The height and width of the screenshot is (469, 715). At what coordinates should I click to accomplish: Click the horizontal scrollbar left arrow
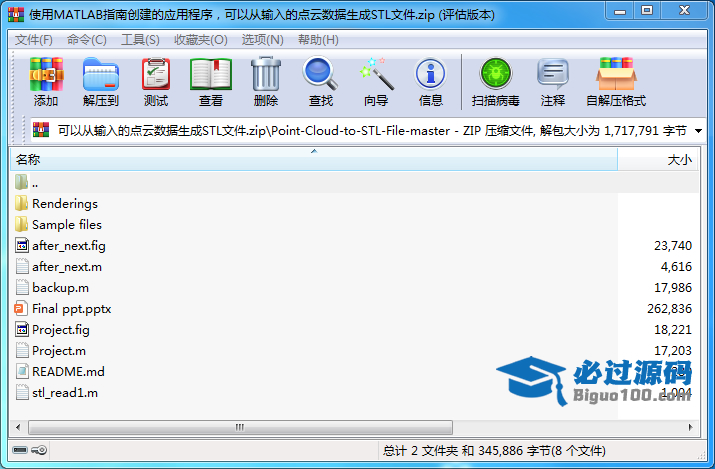[18, 428]
